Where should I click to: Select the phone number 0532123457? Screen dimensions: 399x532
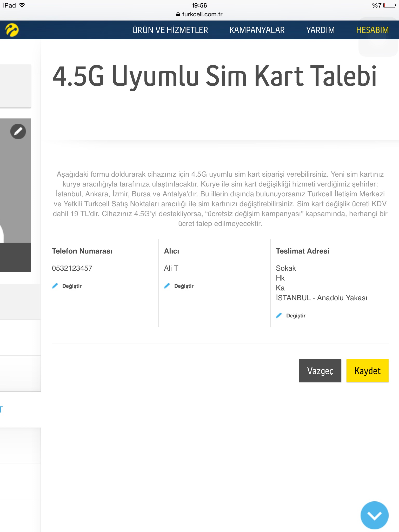(72, 268)
